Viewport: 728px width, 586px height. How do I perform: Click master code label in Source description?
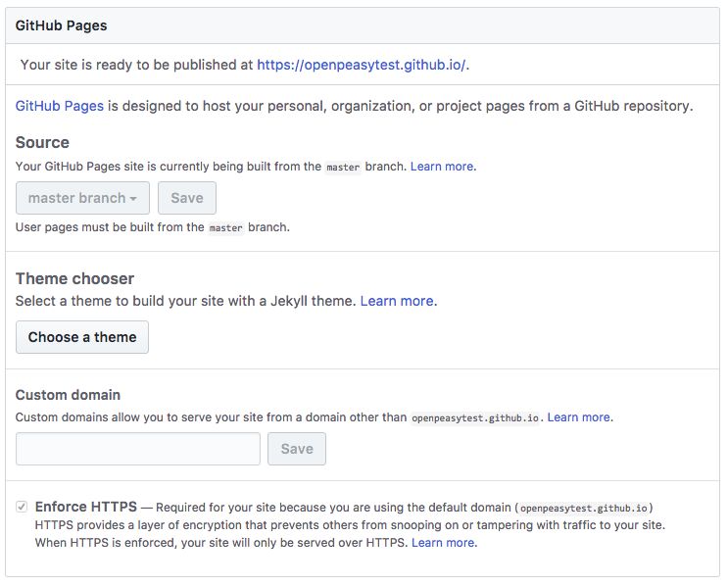343,168
